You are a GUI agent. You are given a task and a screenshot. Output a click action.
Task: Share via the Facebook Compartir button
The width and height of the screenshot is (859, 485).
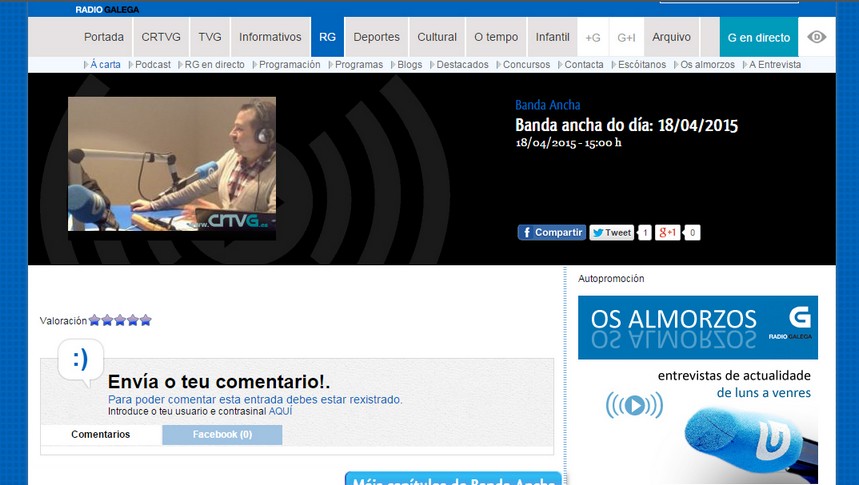tap(552, 232)
